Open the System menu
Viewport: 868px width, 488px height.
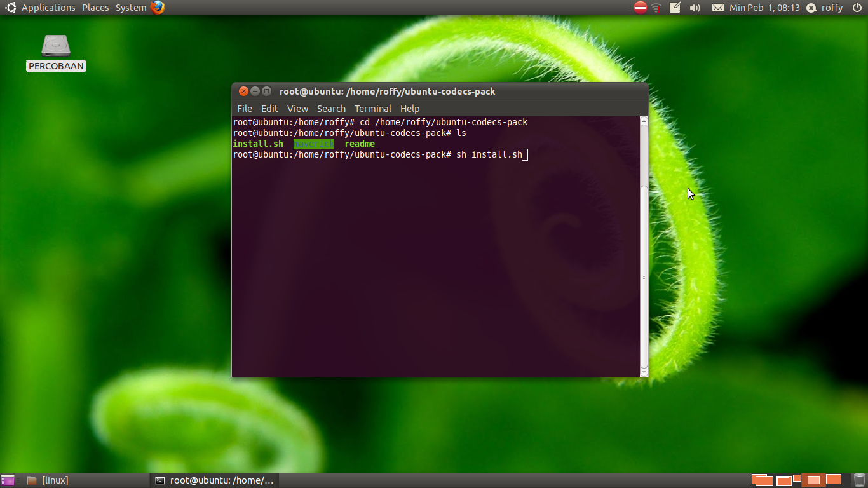click(x=131, y=8)
